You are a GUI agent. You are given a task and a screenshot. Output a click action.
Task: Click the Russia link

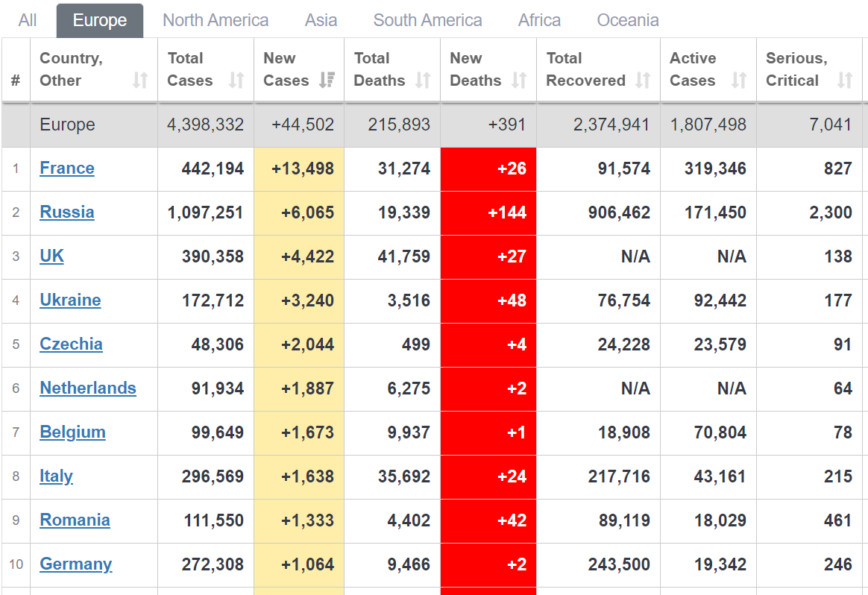coord(67,212)
